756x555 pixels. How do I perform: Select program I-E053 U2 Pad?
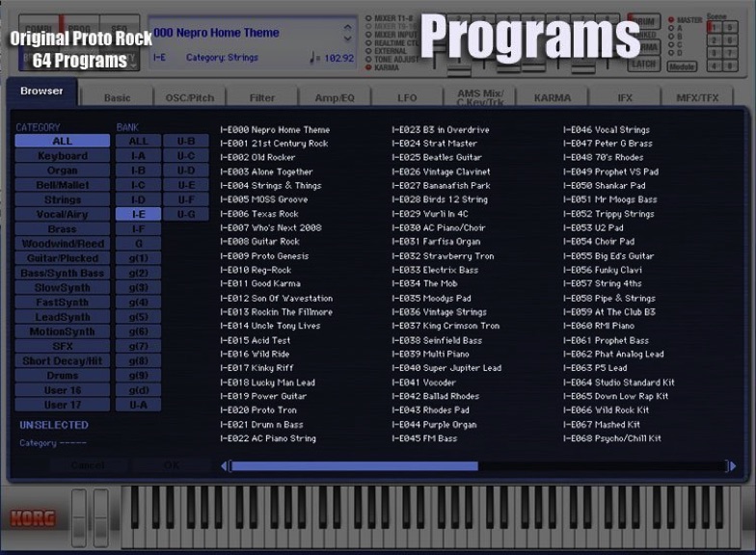pos(593,227)
